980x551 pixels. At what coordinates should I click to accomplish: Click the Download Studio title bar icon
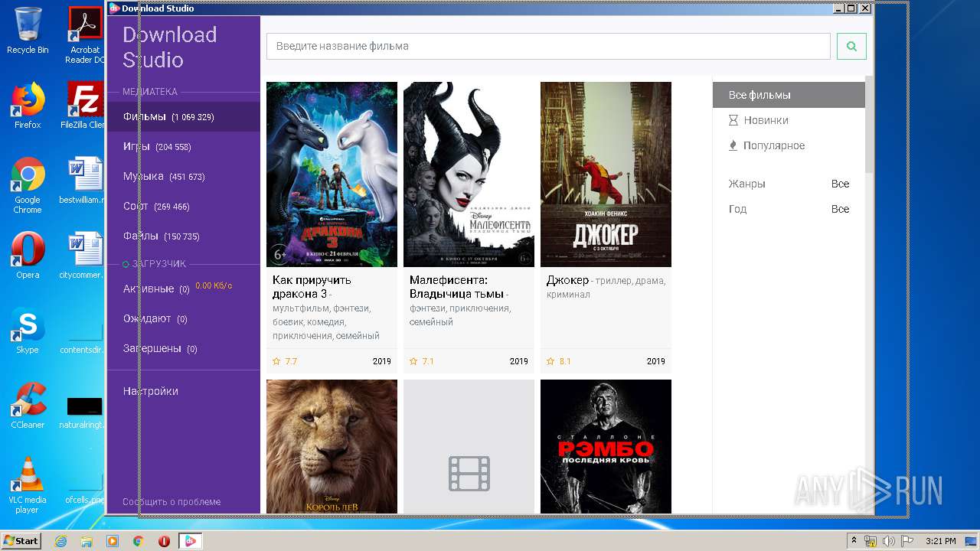coord(114,8)
